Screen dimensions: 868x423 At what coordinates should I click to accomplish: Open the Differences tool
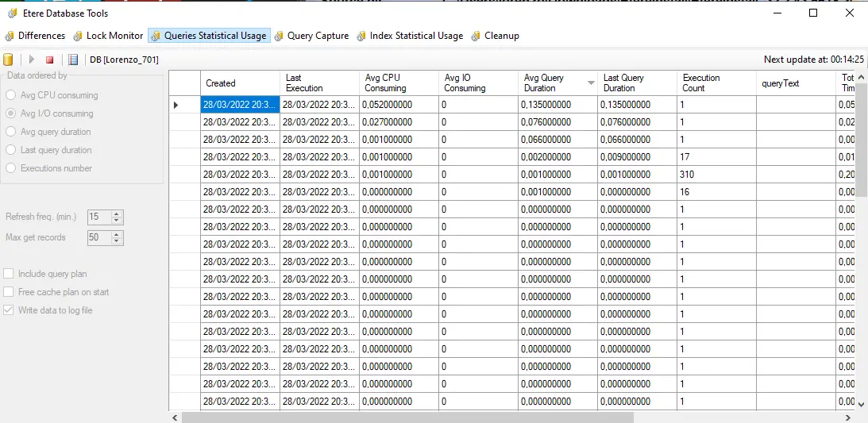[x=35, y=36]
